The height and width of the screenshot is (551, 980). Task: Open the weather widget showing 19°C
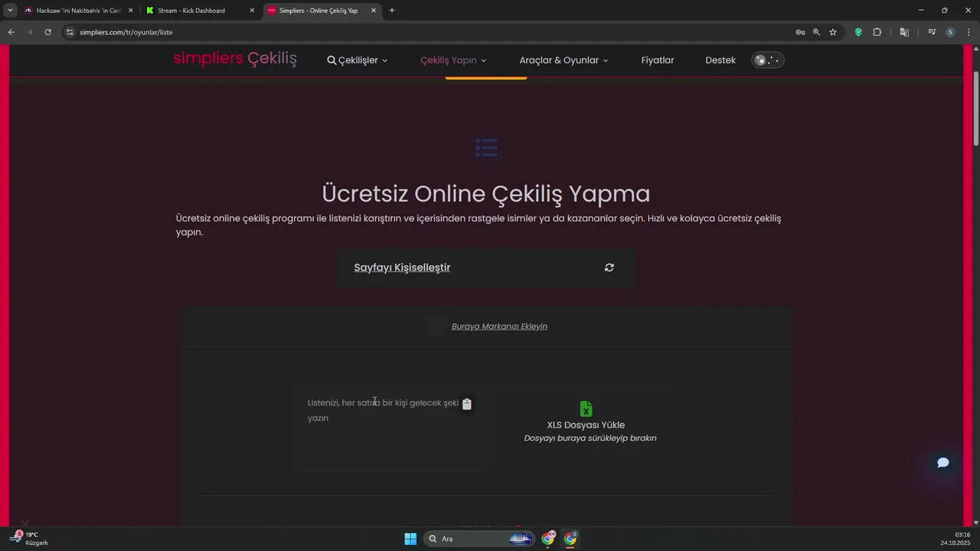point(29,539)
